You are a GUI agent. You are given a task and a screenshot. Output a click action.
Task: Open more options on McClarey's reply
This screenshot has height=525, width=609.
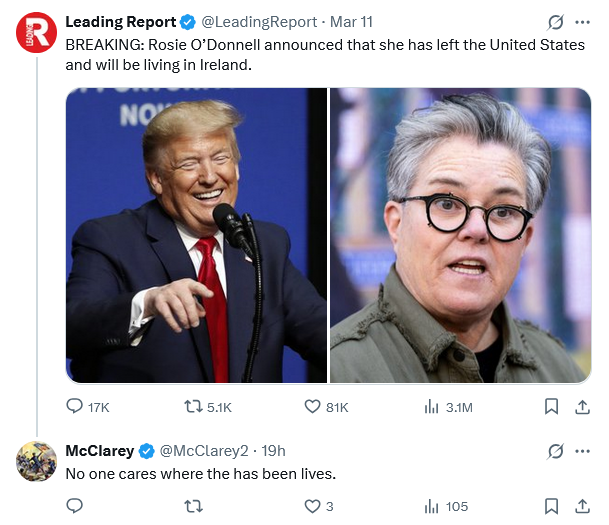(x=583, y=450)
